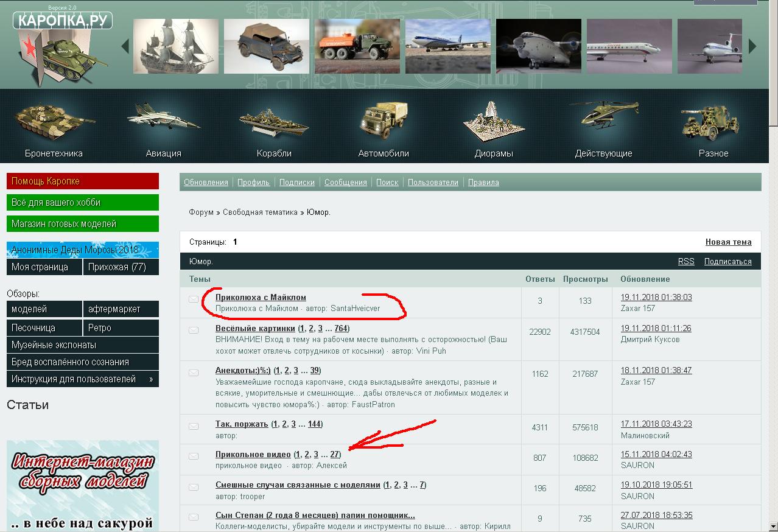Select the Диорамы category icon
Viewport: 778px width, 532px height.
(494, 121)
